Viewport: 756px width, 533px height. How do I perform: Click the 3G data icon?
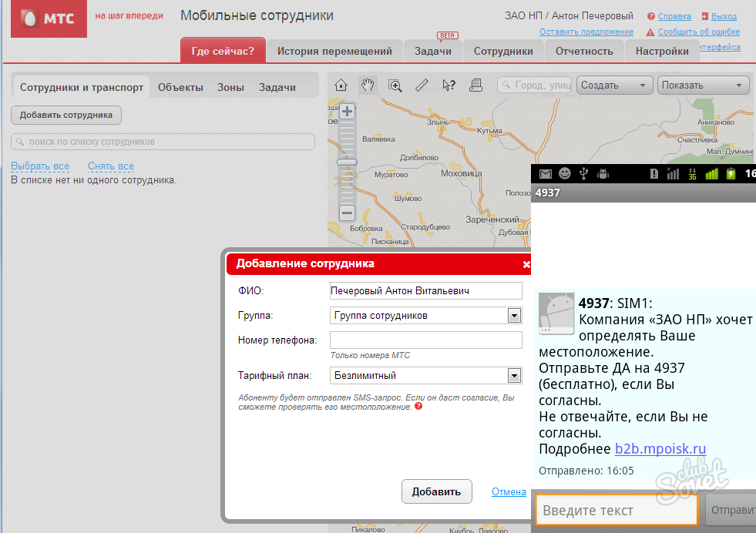(x=692, y=174)
